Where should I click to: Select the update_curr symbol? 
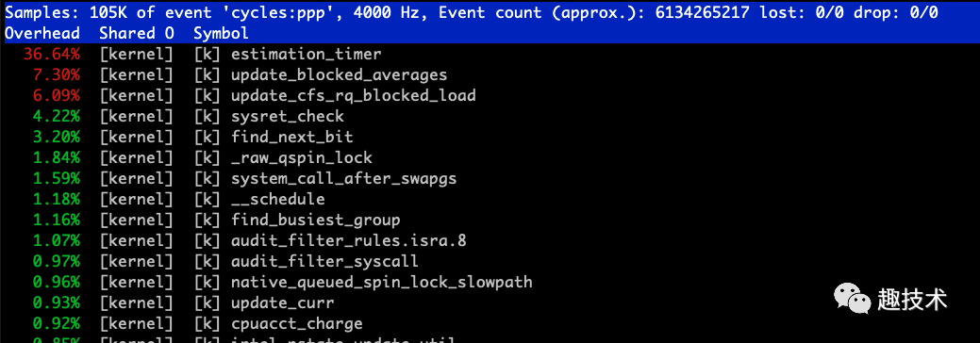(283, 303)
